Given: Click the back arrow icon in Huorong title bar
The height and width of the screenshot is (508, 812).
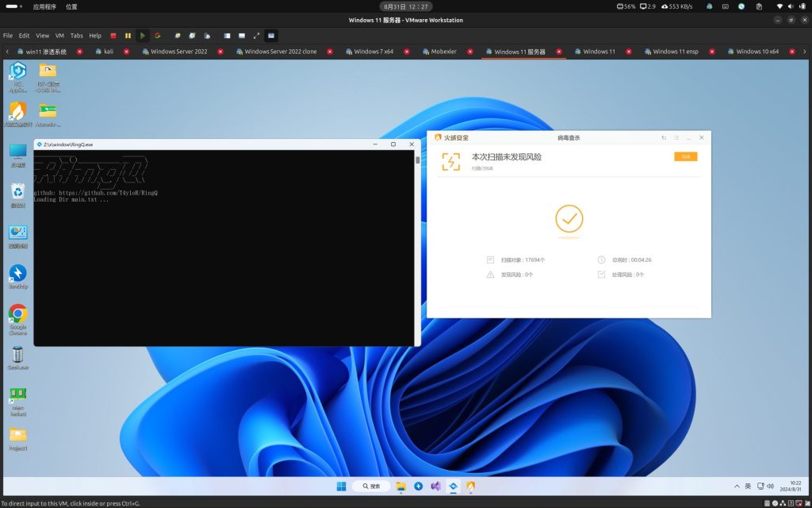Looking at the screenshot, I should (x=664, y=138).
